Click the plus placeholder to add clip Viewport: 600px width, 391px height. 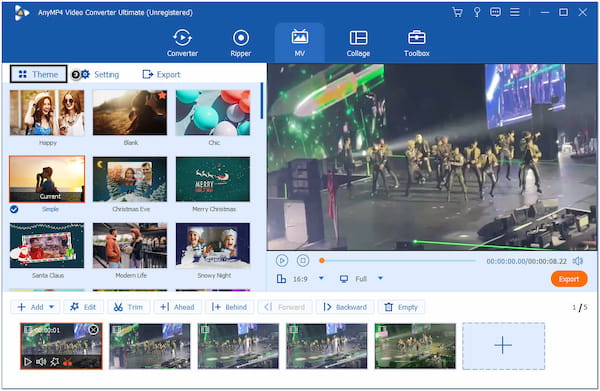click(x=503, y=346)
